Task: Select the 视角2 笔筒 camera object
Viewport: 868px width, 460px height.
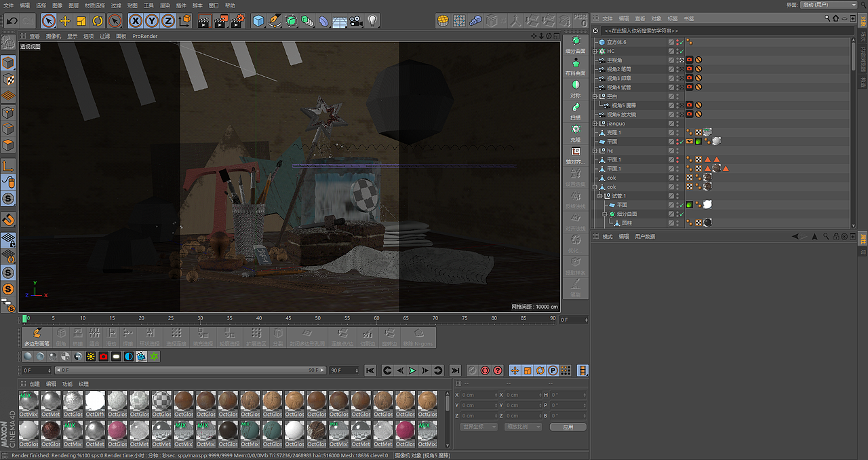Action: click(x=618, y=69)
